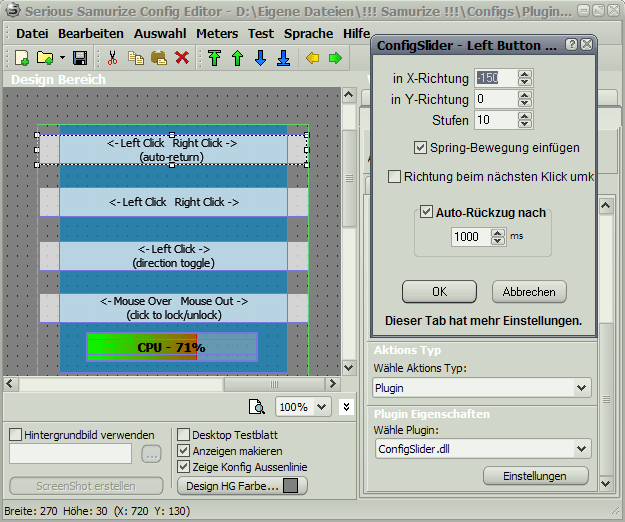Viewport: 625px width, 522px height.
Task: Click the Save floppy disk icon
Action: click(x=80, y=58)
